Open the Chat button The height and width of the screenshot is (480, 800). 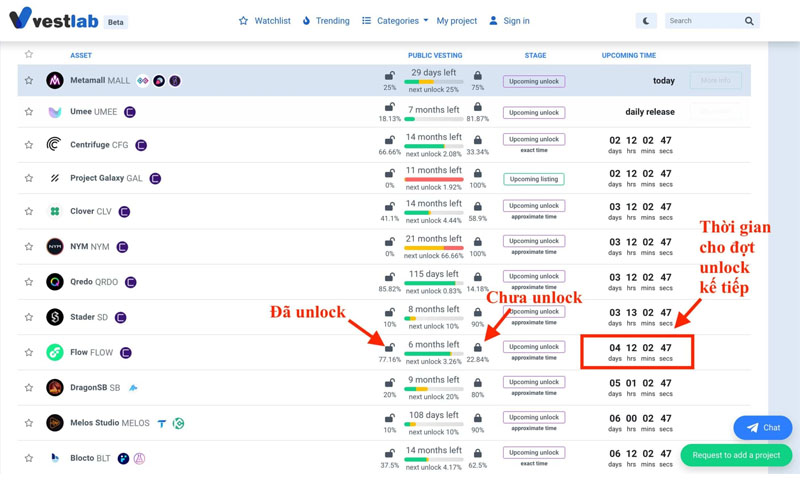[x=763, y=427]
